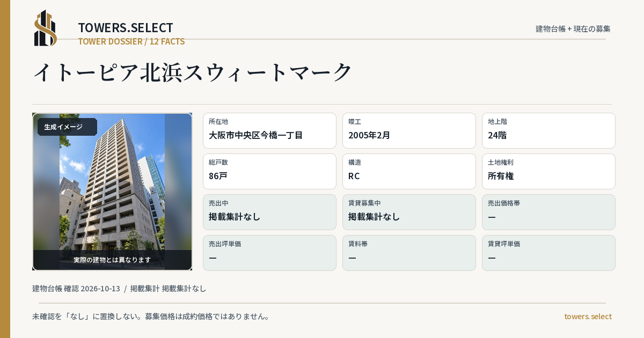Click the イトーピア北浜スウィートマーク building heading
The image size is (644, 338).
[x=192, y=72]
